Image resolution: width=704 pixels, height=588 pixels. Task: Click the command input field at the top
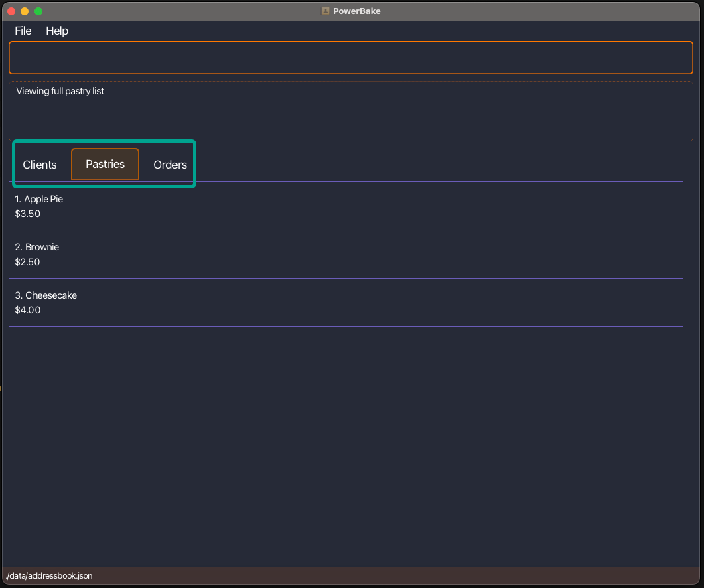point(350,58)
